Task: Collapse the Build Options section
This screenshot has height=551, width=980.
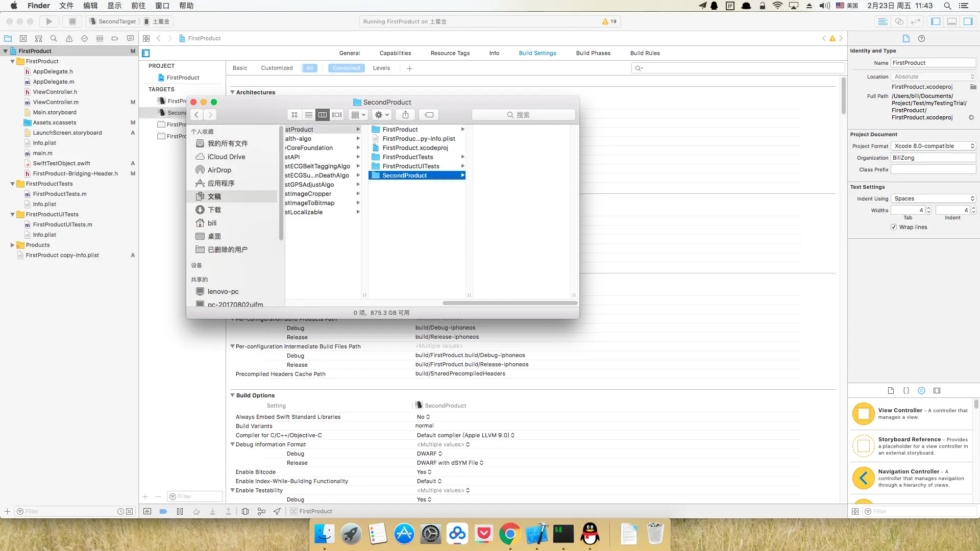Action: click(x=232, y=395)
